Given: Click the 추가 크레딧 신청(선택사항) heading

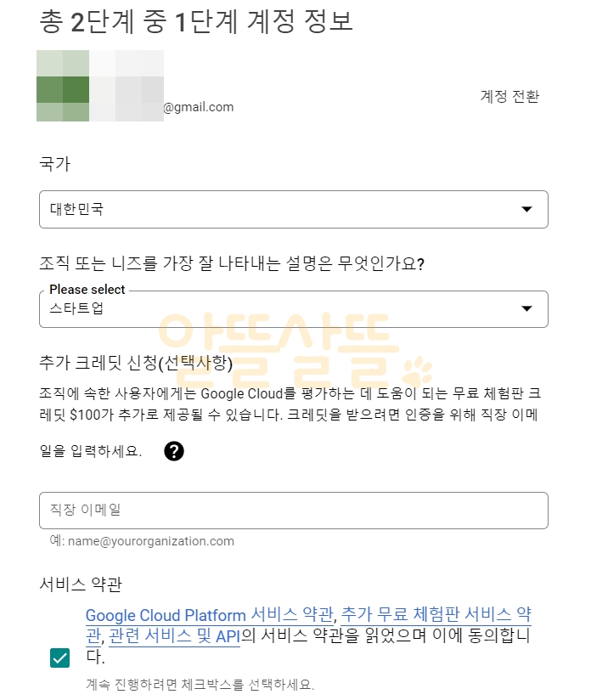Looking at the screenshot, I should point(136,363).
